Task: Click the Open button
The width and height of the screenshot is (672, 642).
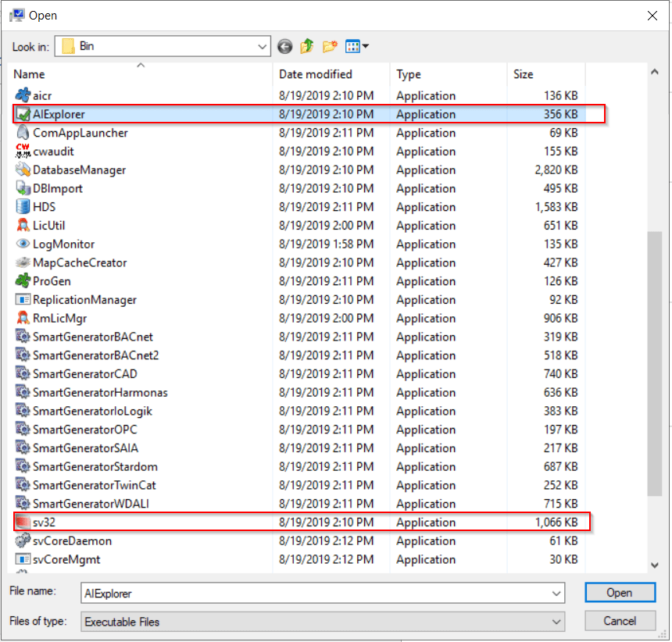Action: tap(620, 592)
